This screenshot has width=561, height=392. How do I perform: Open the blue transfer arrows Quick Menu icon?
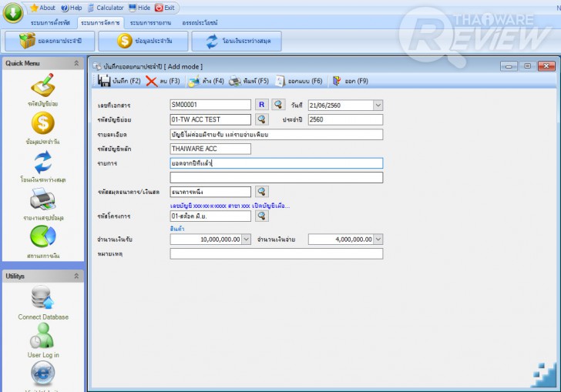(43, 162)
